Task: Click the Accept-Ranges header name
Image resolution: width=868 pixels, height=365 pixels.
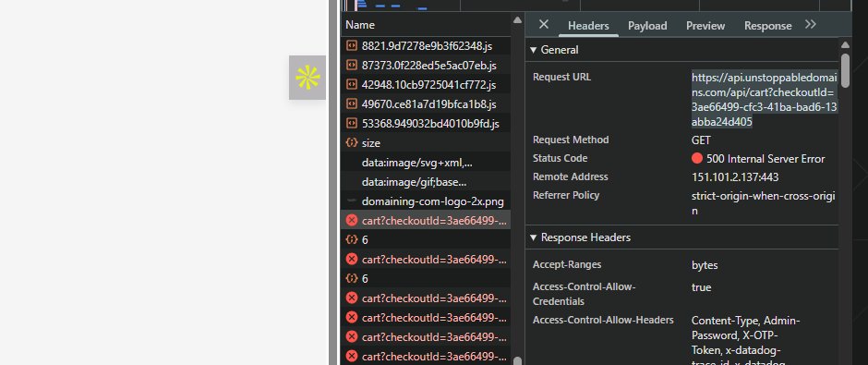Action: tap(567, 265)
